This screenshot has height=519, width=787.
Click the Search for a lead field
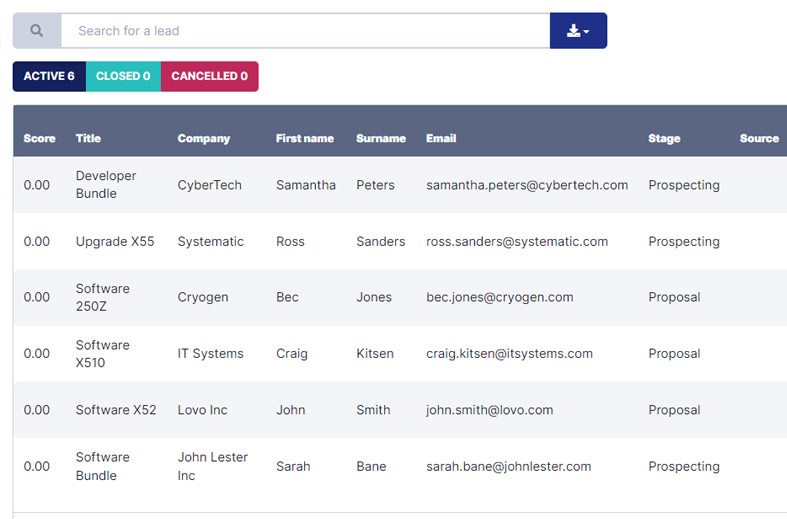point(305,31)
